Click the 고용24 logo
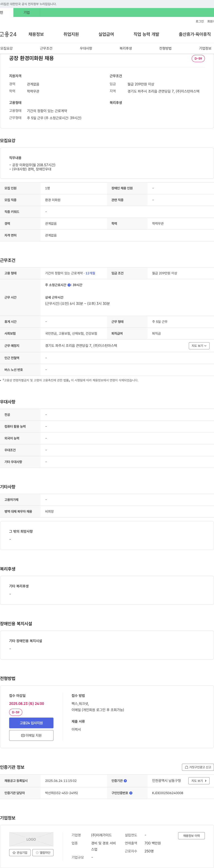Screen dimensions: 214x868 click(8, 34)
